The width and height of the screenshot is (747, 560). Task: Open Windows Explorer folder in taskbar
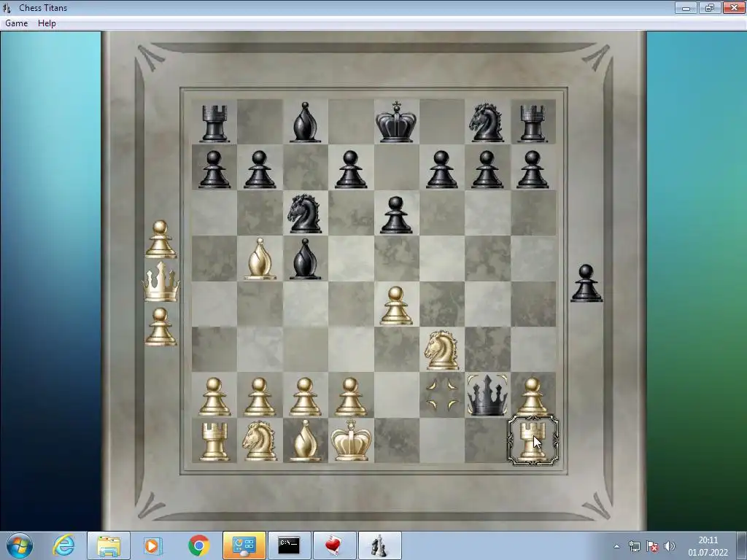point(109,545)
